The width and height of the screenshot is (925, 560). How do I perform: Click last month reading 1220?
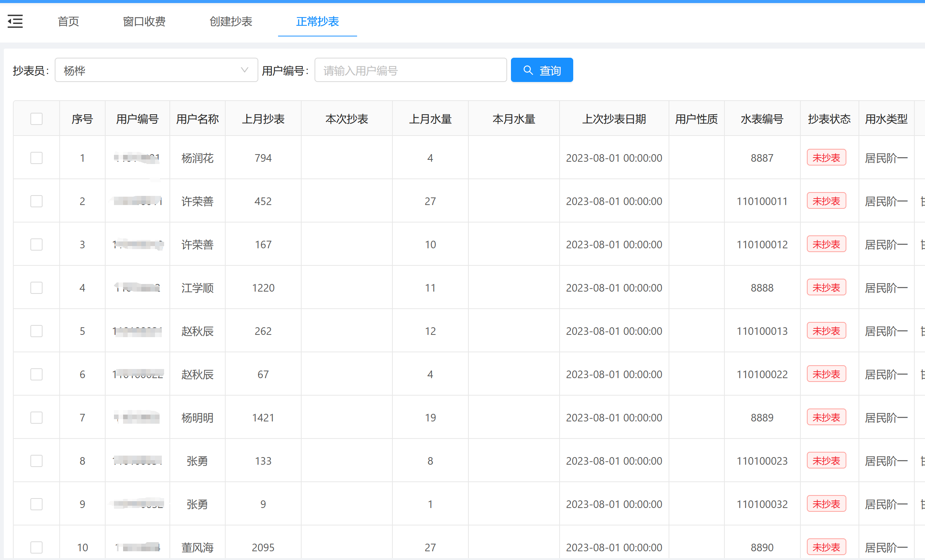pyautogui.click(x=263, y=288)
